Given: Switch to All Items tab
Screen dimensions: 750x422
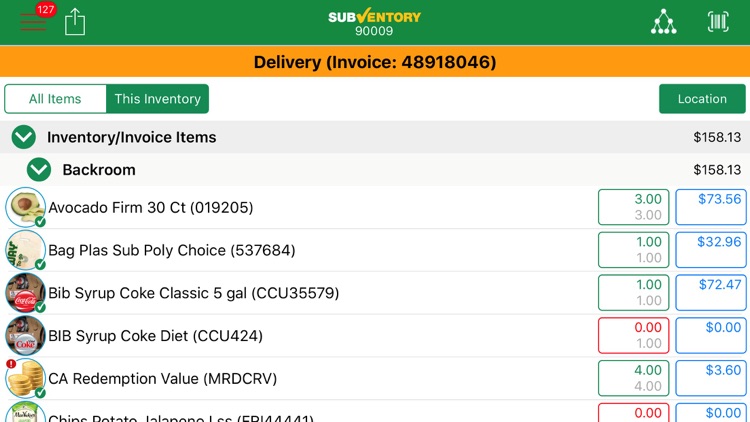Looking at the screenshot, I should coord(55,99).
